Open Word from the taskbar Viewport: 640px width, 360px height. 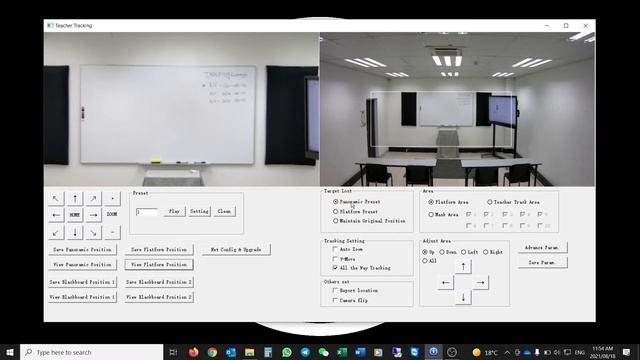tap(360, 352)
